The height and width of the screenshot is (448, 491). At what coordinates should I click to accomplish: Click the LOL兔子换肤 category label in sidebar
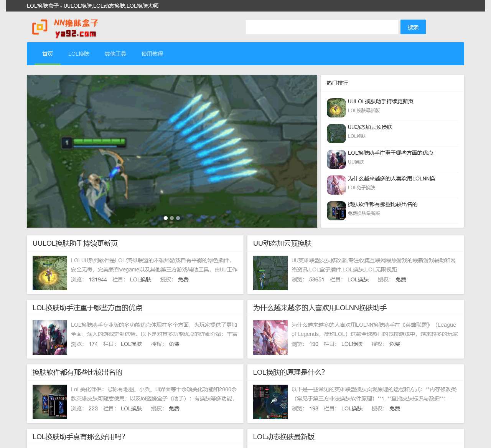pyautogui.click(x=361, y=188)
